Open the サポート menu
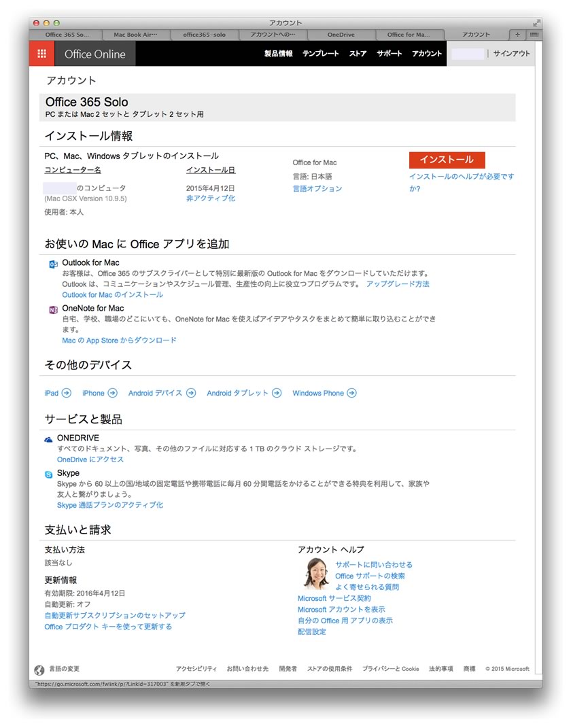571x728 pixels. pos(390,54)
